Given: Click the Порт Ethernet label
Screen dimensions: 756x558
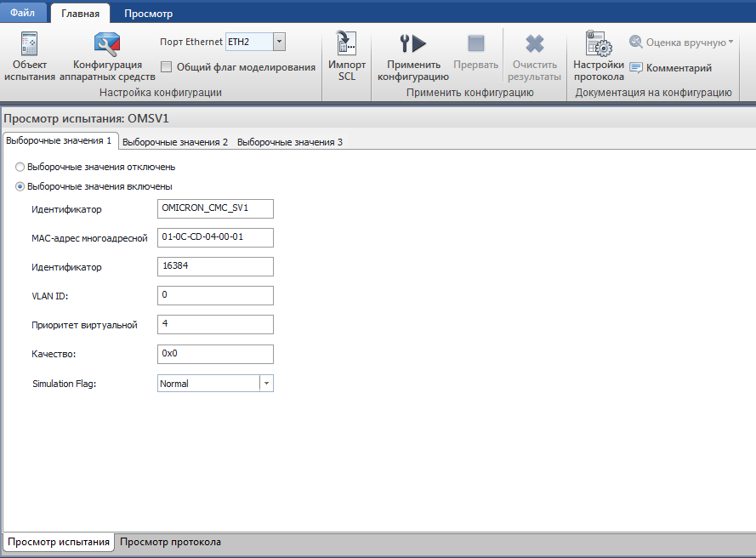Looking at the screenshot, I should pyautogui.click(x=191, y=42).
